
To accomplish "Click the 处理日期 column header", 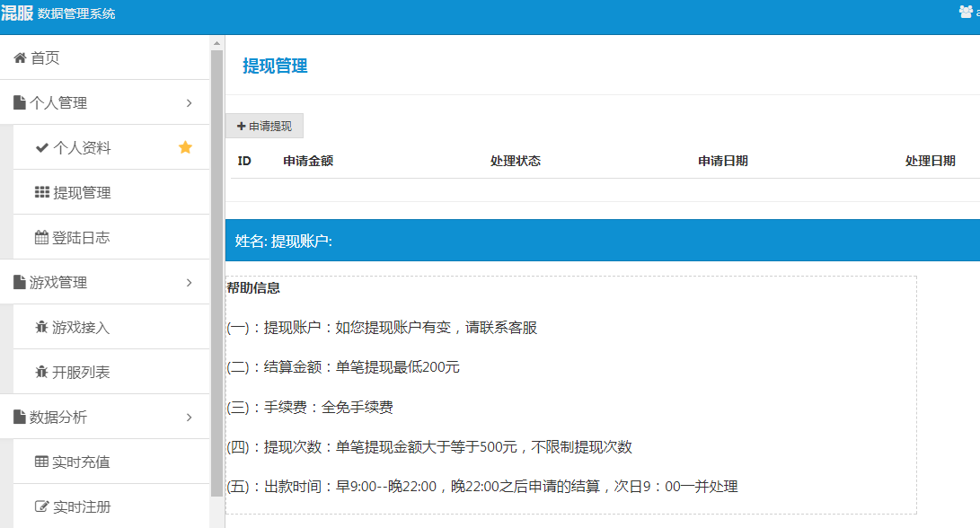I will tap(931, 162).
